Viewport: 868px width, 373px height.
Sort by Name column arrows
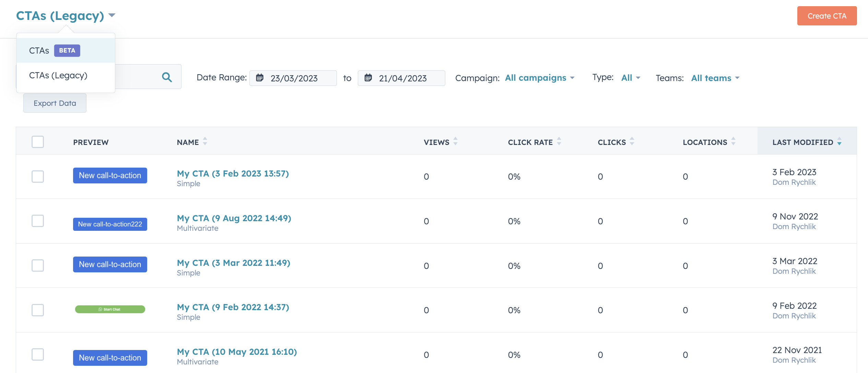[x=205, y=141]
